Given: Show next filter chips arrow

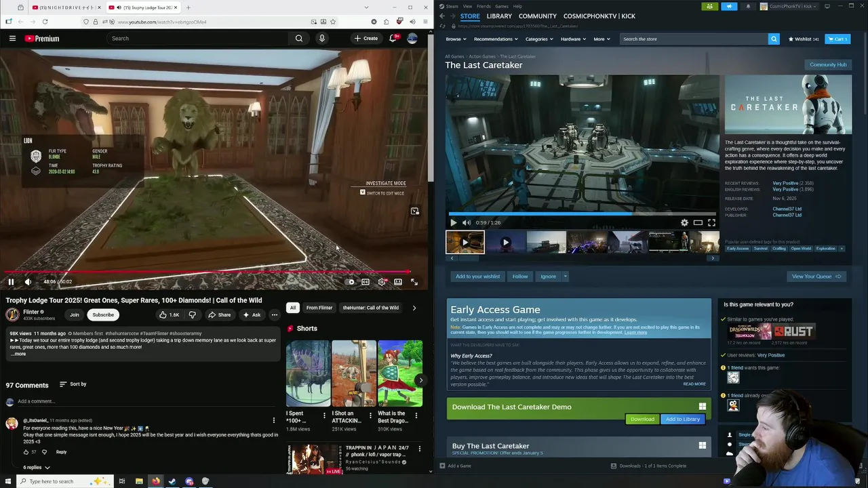Looking at the screenshot, I should tap(414, 308).
